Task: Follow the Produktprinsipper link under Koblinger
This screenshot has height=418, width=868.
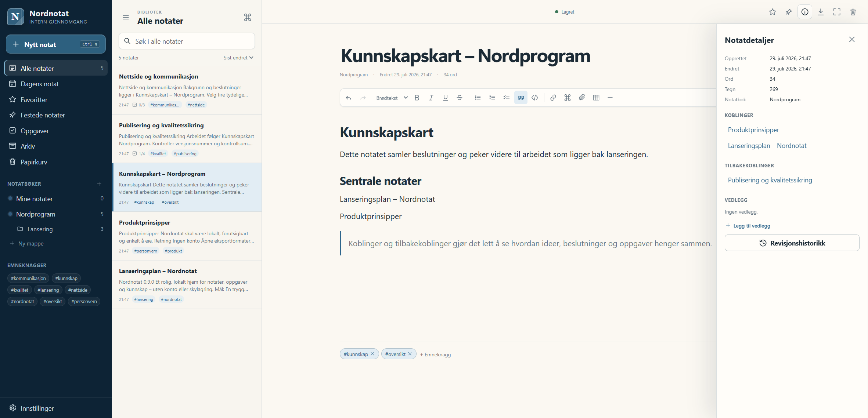Action: point(753,130)
